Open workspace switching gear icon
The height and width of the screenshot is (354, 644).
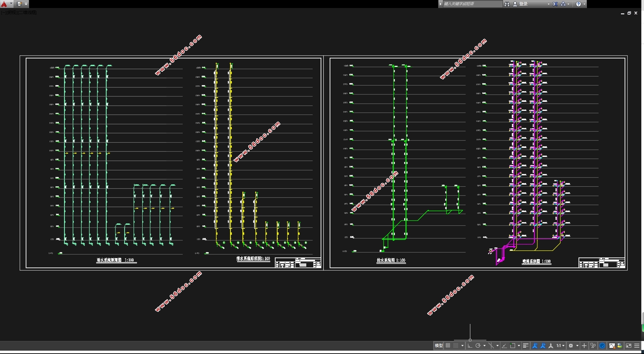[x=571, y=346]
